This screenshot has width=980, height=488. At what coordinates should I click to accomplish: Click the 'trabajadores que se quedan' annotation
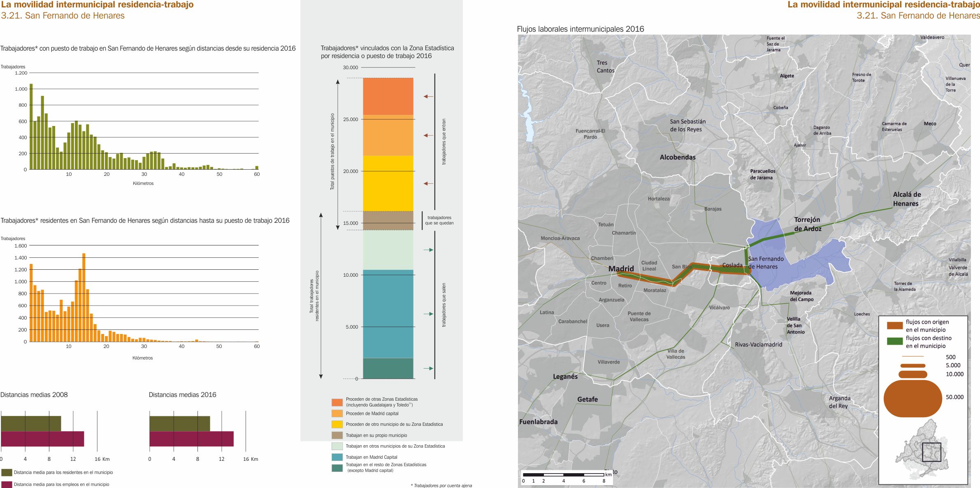point(439,220)
